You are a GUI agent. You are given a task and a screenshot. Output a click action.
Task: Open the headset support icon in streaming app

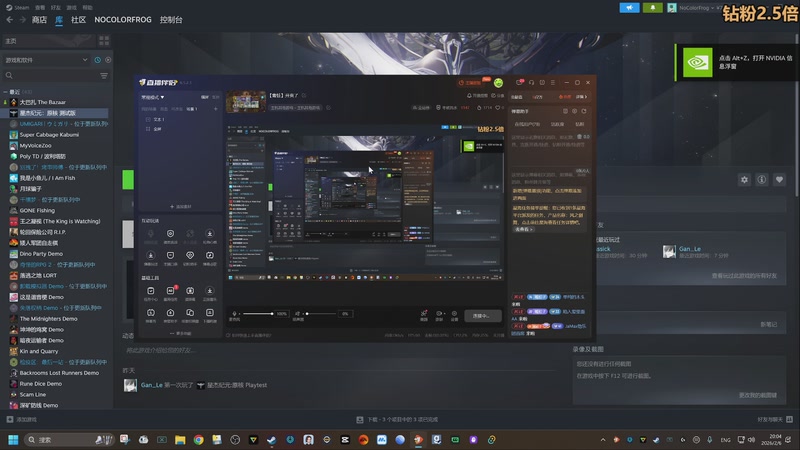(x=532, y=82)
